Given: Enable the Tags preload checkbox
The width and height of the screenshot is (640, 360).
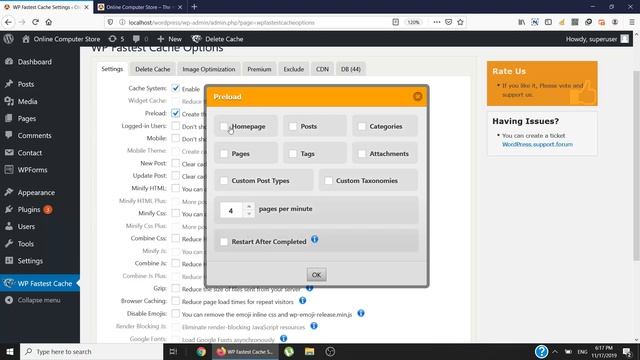Looking at the screenshot, I should (293, 154).
